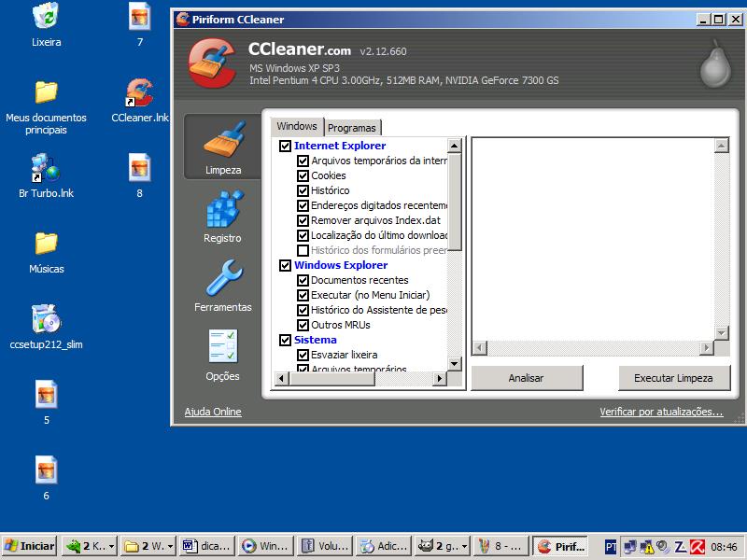Select the Lixeira recycle bin desktop icon
Screen dimensions: 747x560
point(46,25)
